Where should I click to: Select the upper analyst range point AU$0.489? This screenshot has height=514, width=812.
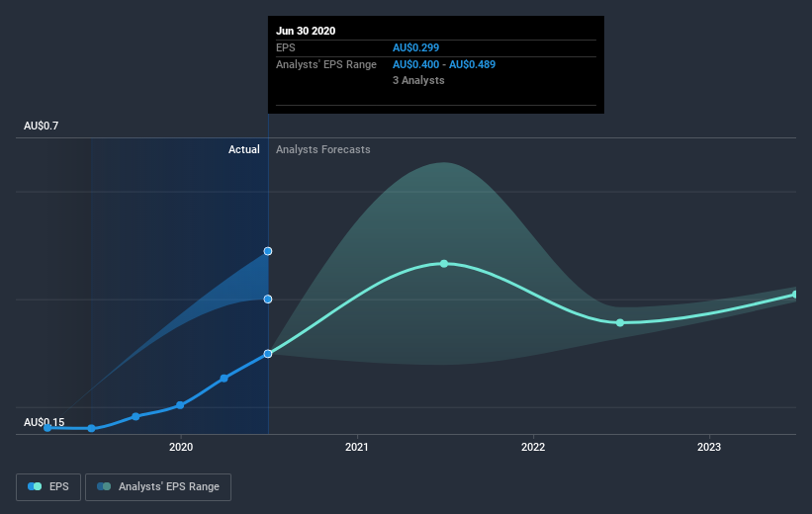268,251
